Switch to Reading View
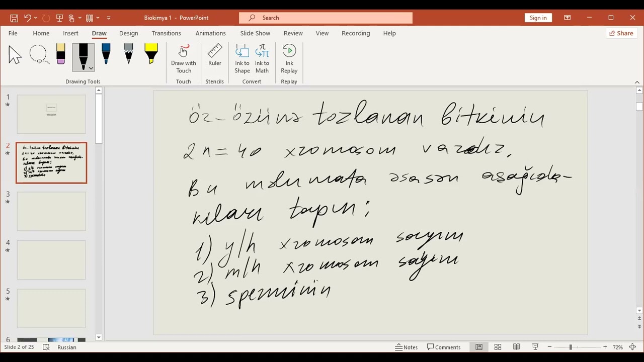This screenshot has height=362, width=644. tap(516, 347)
